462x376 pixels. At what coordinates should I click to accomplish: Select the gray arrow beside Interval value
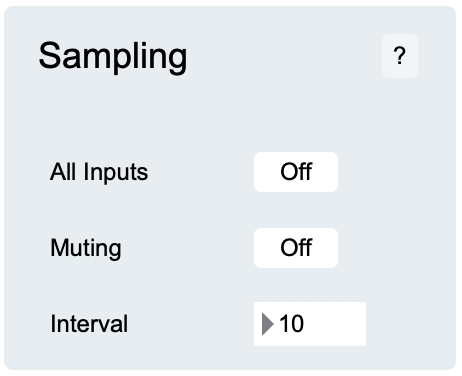[x=268, y=324]
